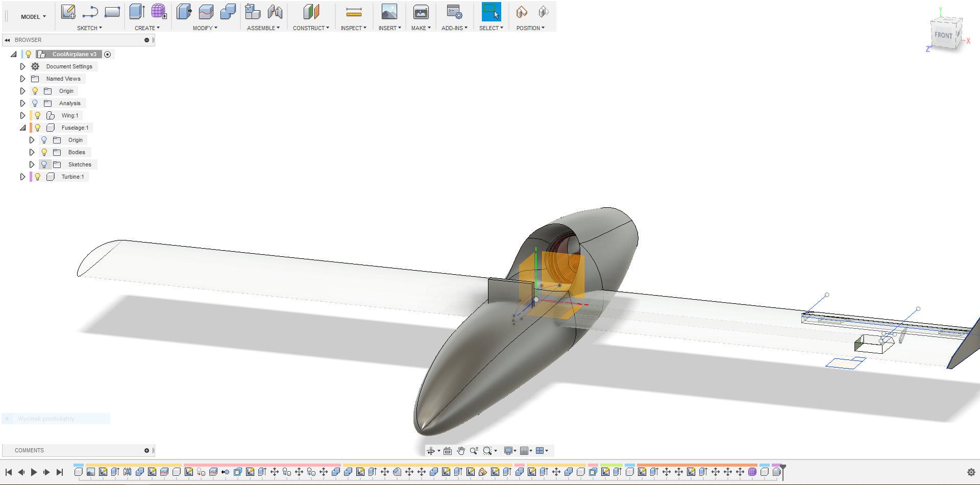Click the Create Form icon
This screenshot has height=485, width=980.
(x=159, y=12)
